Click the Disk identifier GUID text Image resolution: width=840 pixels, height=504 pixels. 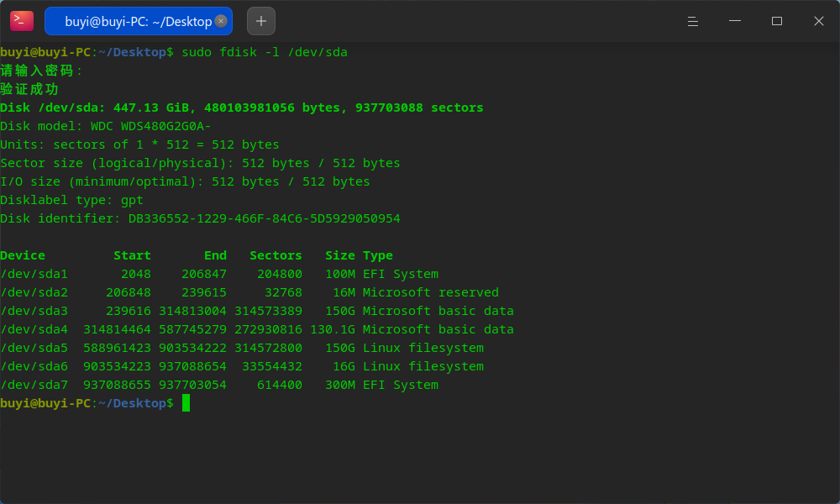click(264, 218)
